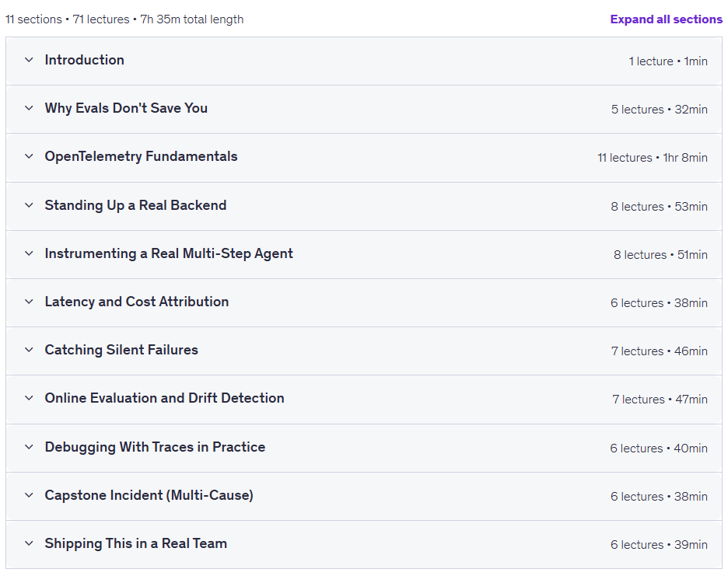Expand chevron for Online Evaluation and Drift Detection
The height and width of the screenshot is (576, 728).
pyautogui.click(x=29, y=398)
